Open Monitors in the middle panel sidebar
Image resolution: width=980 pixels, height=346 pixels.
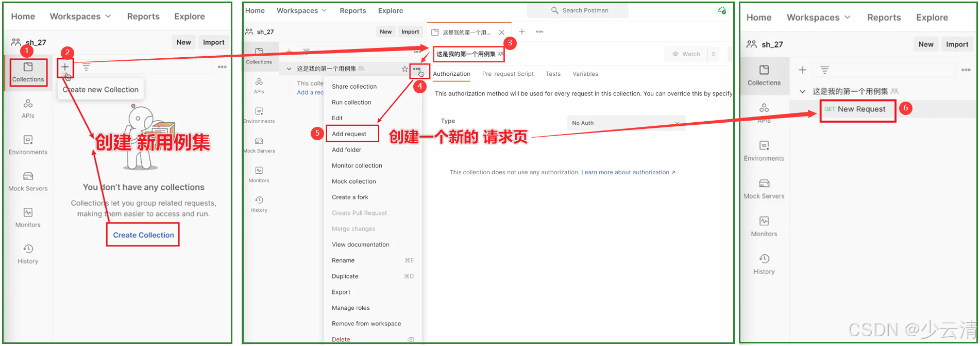coord(259,174)
